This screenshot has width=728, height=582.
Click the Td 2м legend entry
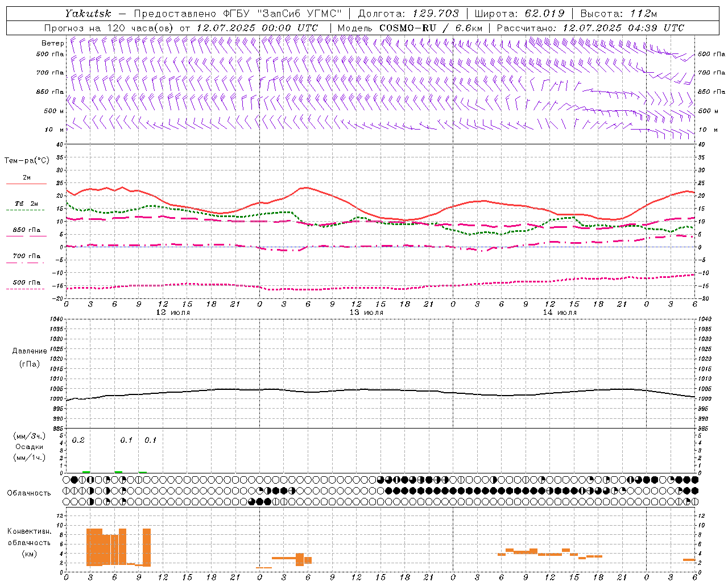pos(26,203)
